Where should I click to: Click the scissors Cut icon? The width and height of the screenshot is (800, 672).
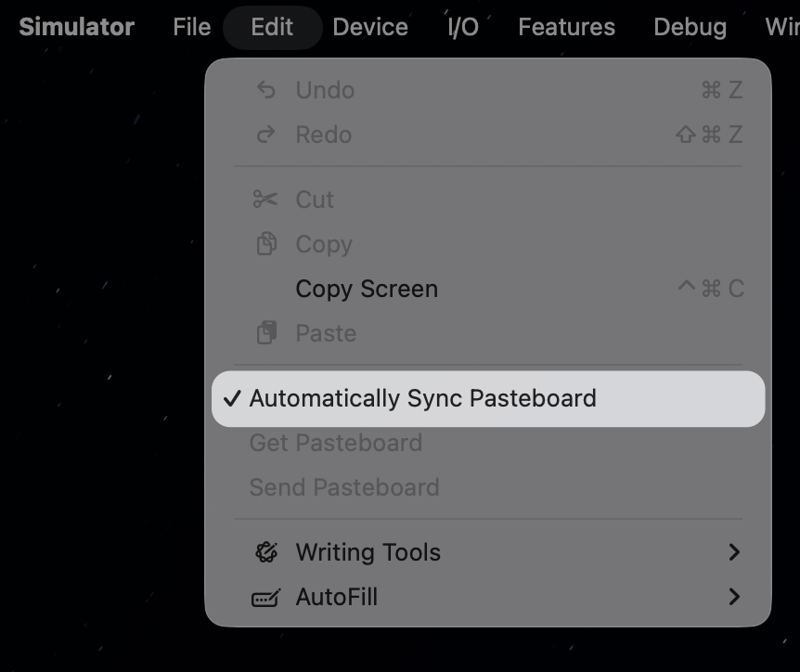[266, 200]
